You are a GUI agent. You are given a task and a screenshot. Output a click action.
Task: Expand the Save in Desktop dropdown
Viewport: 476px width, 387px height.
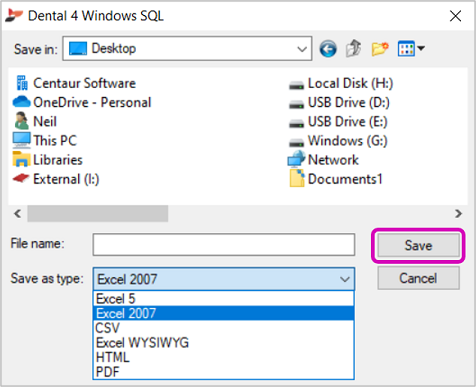click(x=302, y=49)
